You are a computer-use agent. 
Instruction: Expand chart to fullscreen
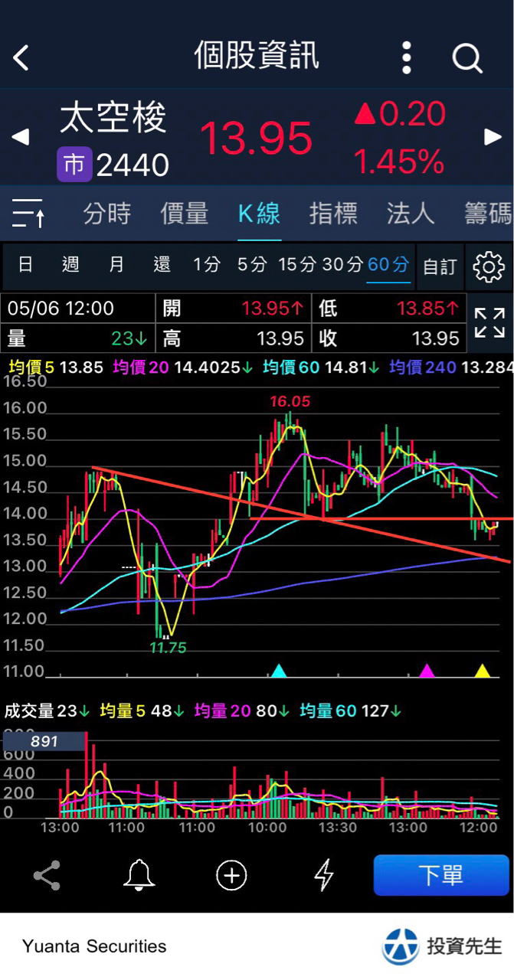[489, 323]
